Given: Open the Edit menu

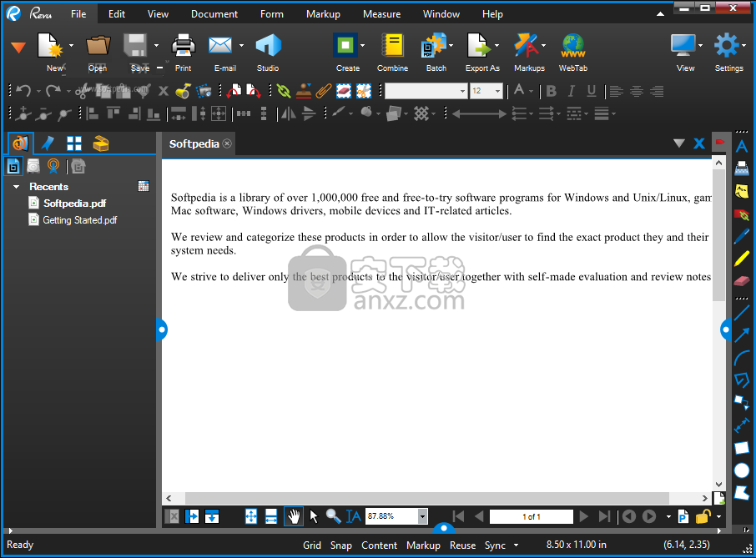Looking at the screenshot, I should [117, 14].
